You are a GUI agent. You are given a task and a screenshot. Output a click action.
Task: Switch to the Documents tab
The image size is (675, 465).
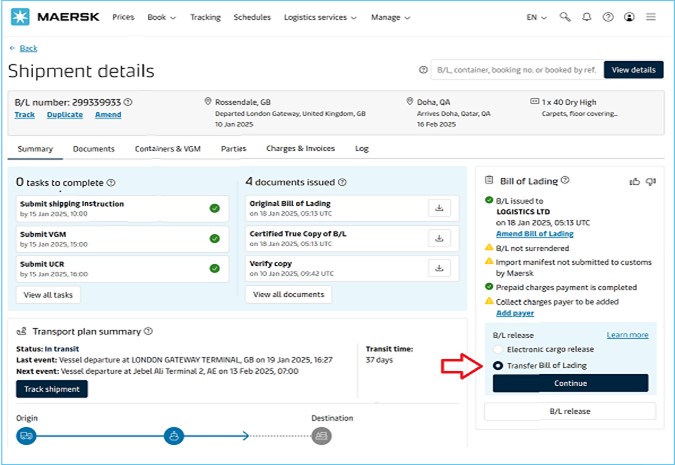(x=93, y=149)
